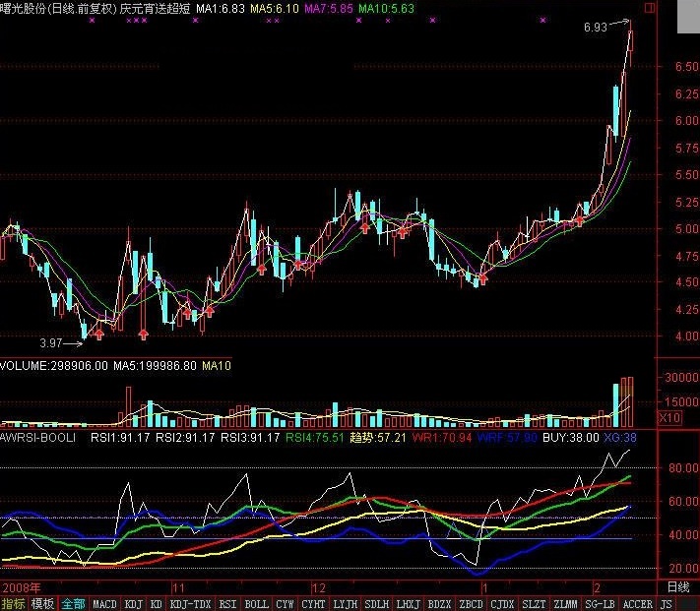Click the BUY:38.00 value
This screenshot has height=611, width=700.
point(571,438)
